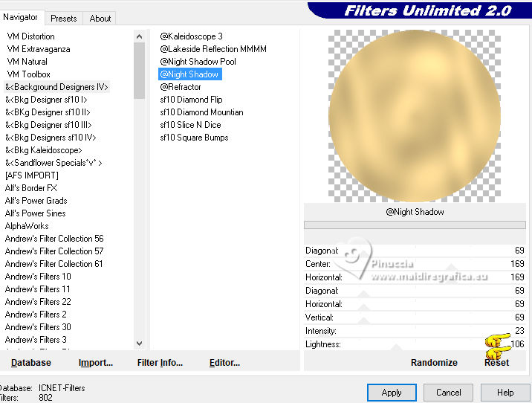Choose sf10 Diamond Mountian filter

[201, 112]
